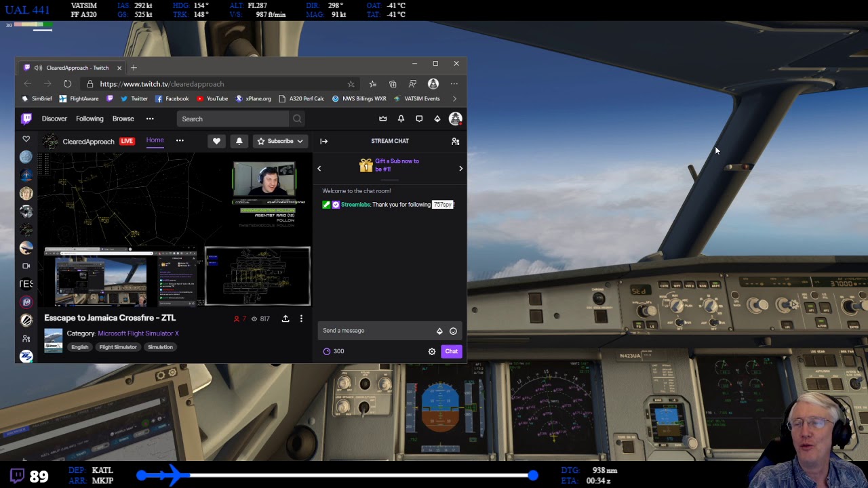The width and height of the screenshot is (868, 488).
Task: Click the English tag
Action: click(80, 347)
